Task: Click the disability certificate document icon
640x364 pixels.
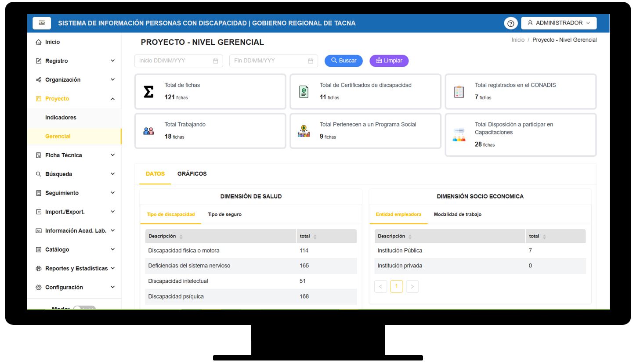Action: tap(304, 91)
